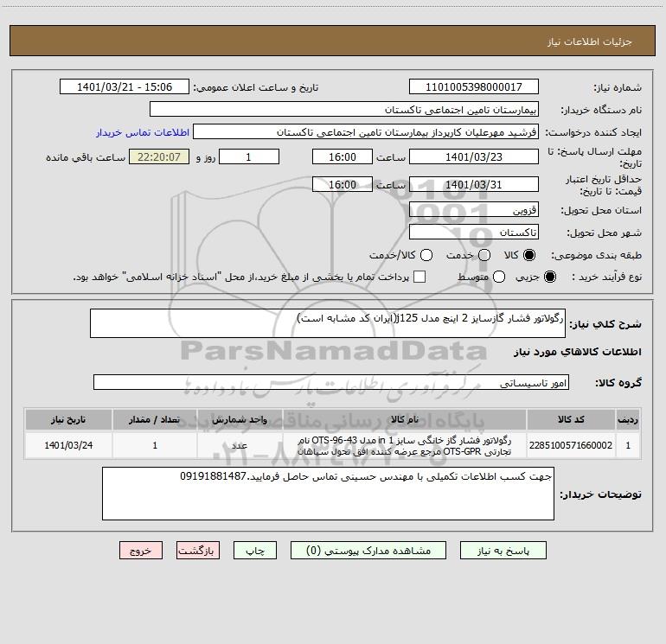
Task: Click the price validity hour 16:00 field
Action: tap(343, 184)
